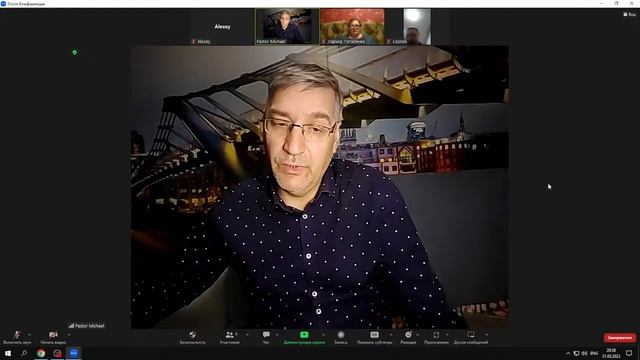Expand arrow next to Демонстрация экрана

(324, 335)
